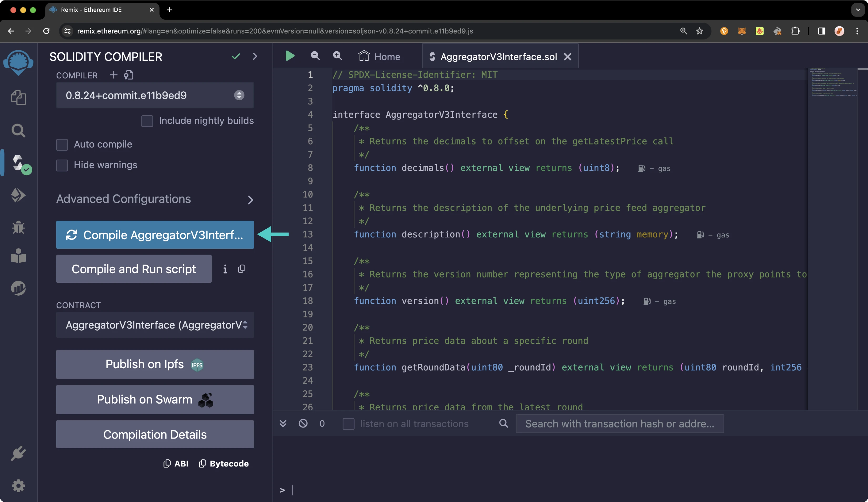Click Compile AggregatorV3Interf... button
The width and height of the screenshot is (868, 502).
[x=155, y=235]
